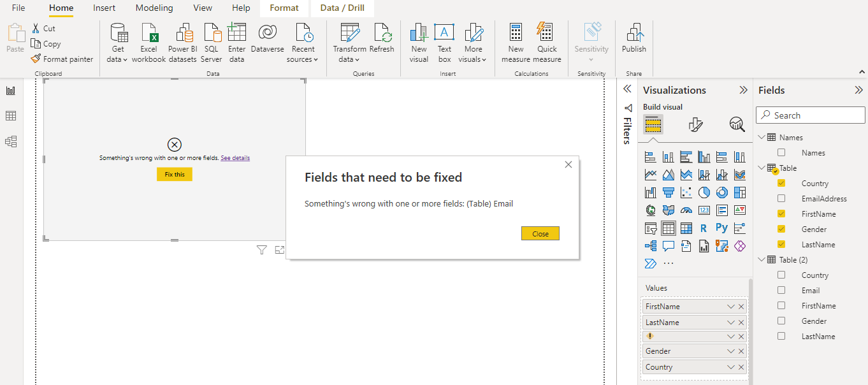Pick the Key influencers visual

[740, 228]
